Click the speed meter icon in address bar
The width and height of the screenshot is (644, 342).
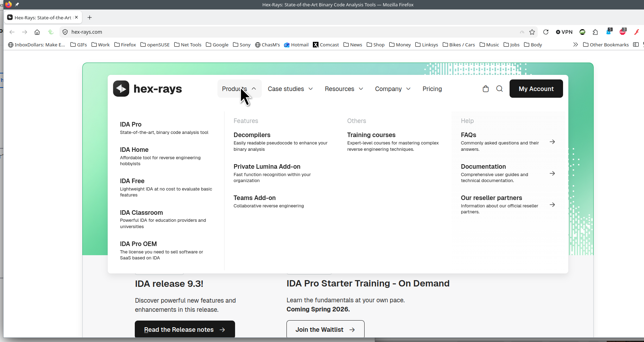point(522,32)
